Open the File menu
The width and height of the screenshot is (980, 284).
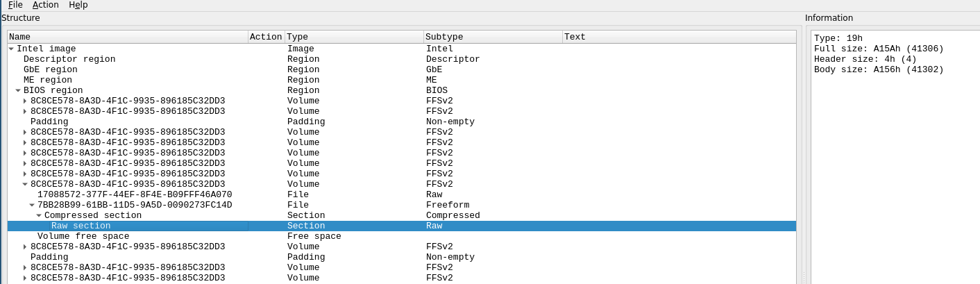15,5
